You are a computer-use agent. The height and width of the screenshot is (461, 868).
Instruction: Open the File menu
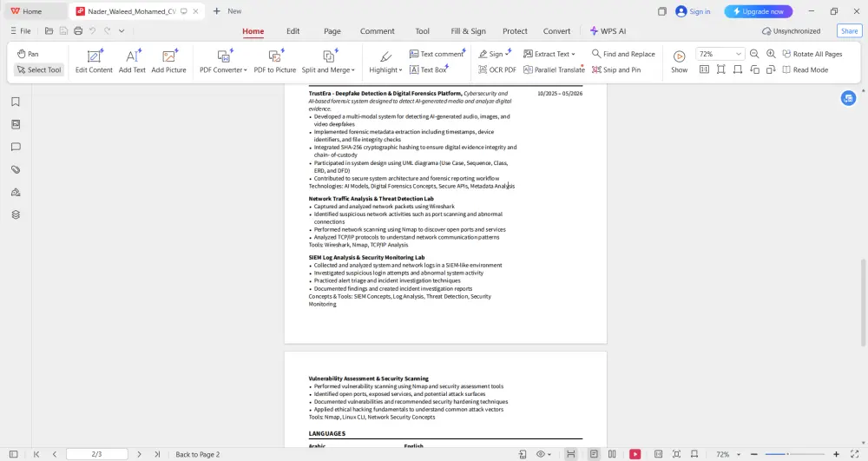(21, 31)
